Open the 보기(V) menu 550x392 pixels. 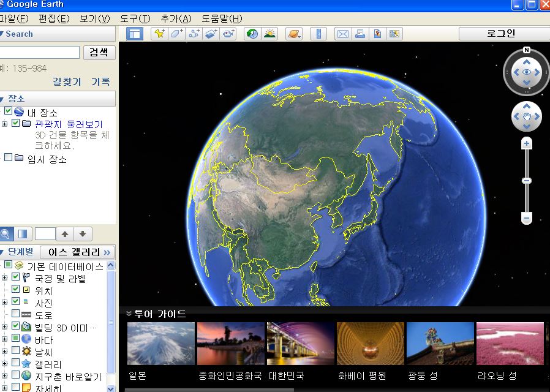point(95,18)
